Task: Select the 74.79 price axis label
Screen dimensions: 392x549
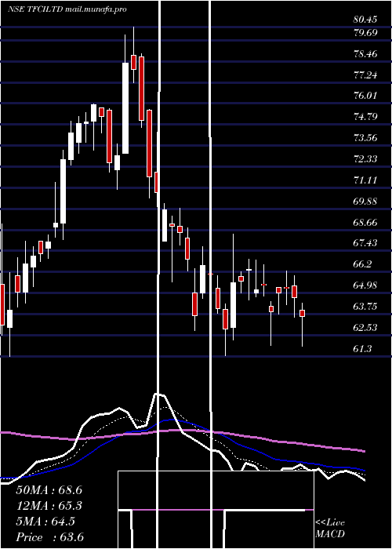Action: click(365, 117)
